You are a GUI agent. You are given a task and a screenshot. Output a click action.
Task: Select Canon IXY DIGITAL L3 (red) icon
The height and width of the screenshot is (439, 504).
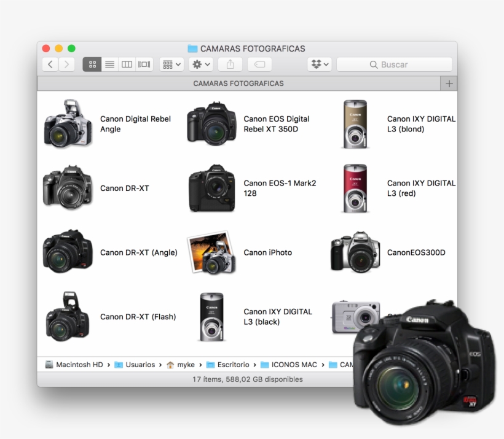[x=355, y=188]
